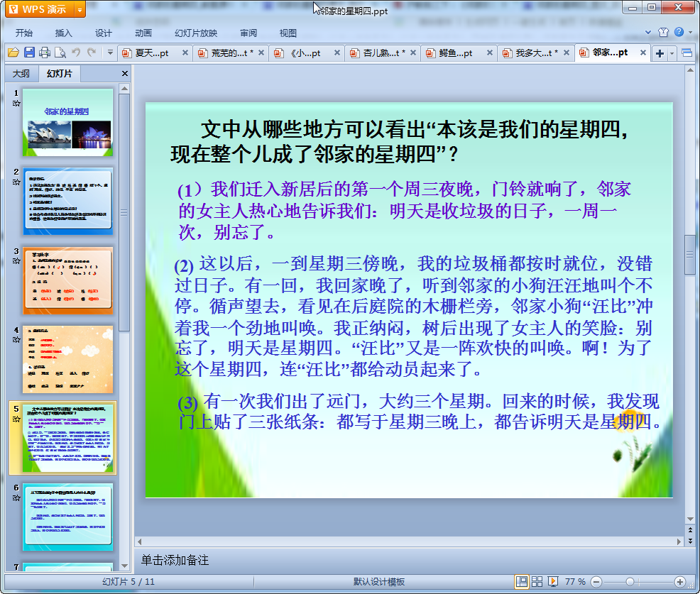Switch to Normal view icon
This screenshot has height=594, width=700.
(x=521, y=581)
